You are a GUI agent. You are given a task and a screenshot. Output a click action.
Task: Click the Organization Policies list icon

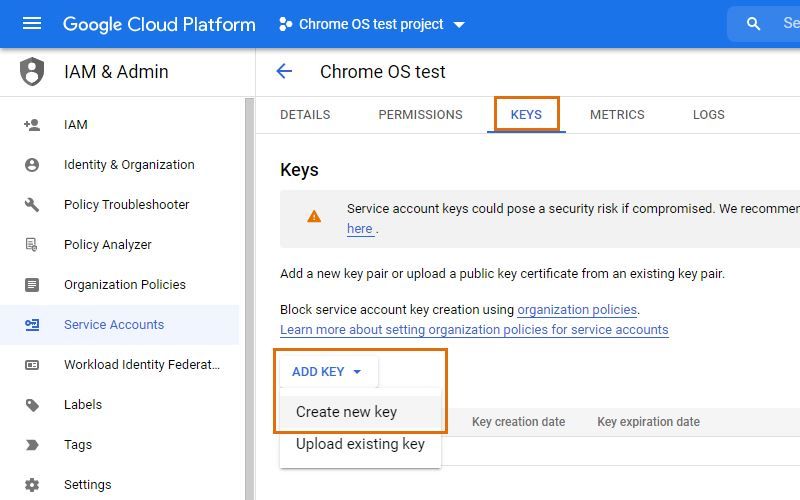point(32,285)
